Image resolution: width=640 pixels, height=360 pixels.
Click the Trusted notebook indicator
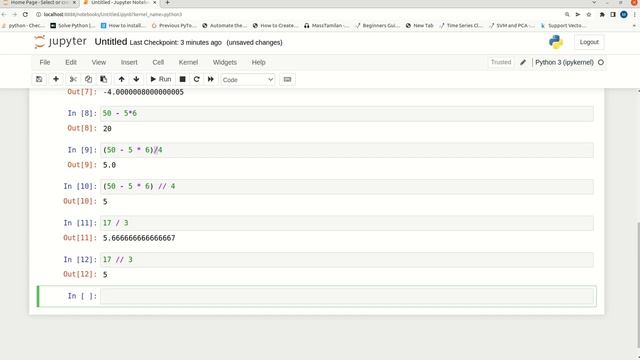(x=501, y=62)
